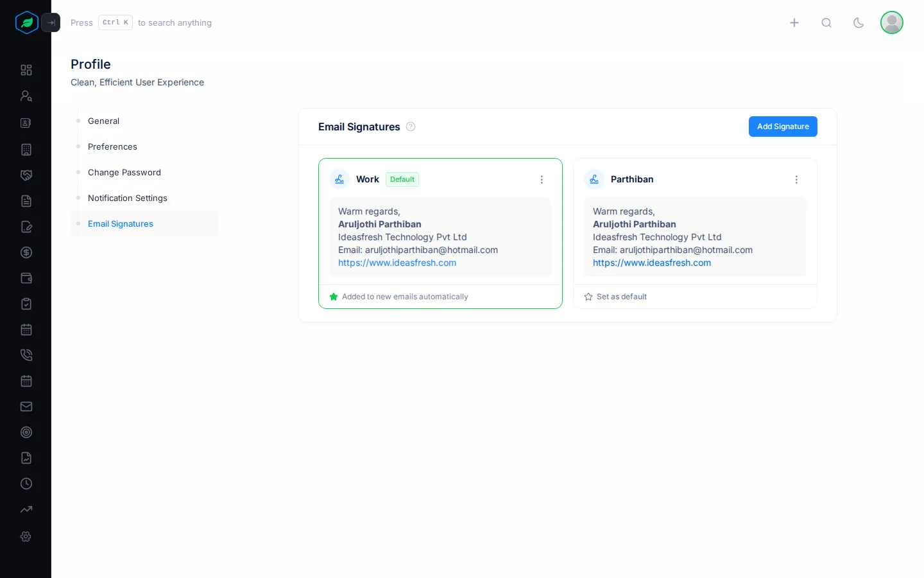
Task: Click 'Added to new emails automatically' text
Action: click(x=405, y=297)
